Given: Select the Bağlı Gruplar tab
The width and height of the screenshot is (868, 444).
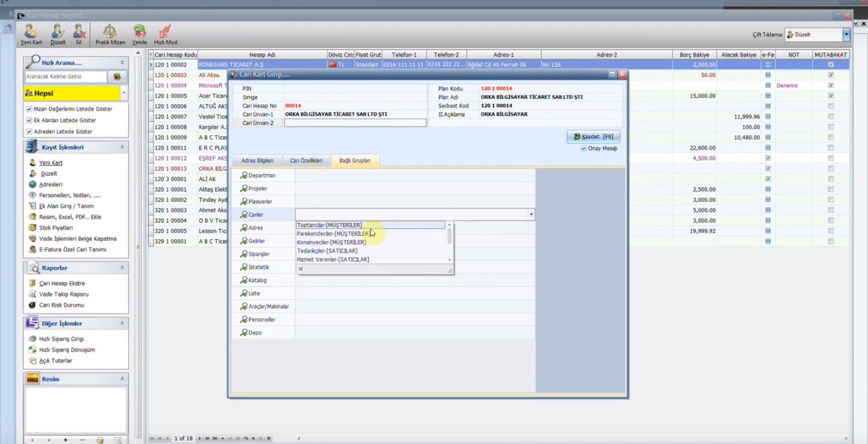Looking at the screenshot, I should coord(355,161).
